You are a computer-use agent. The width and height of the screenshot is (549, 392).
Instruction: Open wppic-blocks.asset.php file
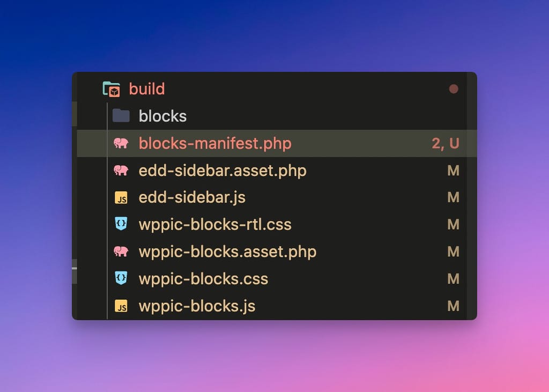227,252
